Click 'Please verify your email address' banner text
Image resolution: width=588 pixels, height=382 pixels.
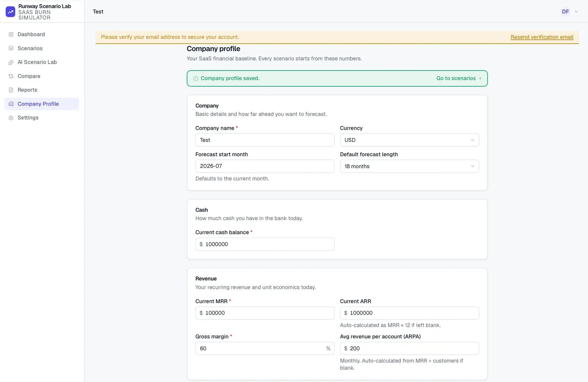(170, 37)
